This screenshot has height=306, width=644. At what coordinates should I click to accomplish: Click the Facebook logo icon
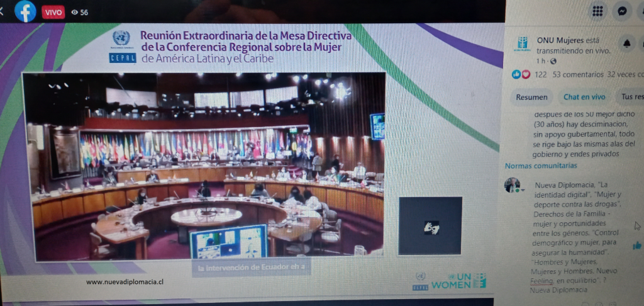pyautogui.click(x=25, y=11)
